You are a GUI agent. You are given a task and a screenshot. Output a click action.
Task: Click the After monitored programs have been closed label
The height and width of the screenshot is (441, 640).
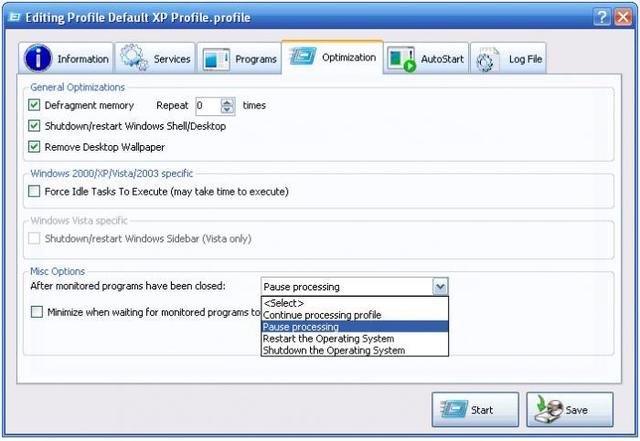tap(128, 286)
